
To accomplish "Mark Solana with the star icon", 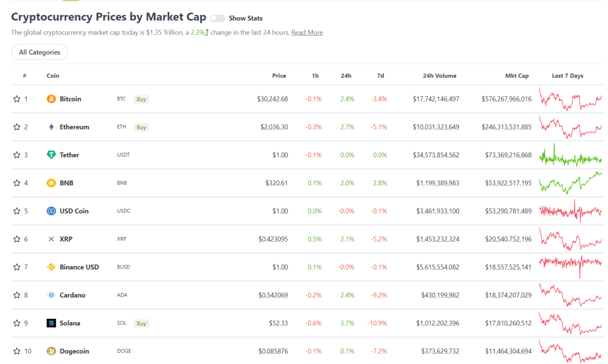I will click(17, 323).
